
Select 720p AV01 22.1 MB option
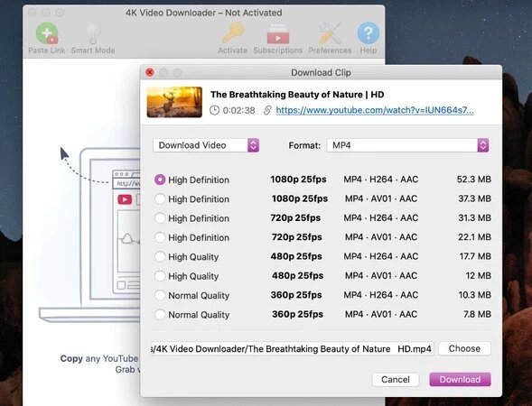pos(160,237)
